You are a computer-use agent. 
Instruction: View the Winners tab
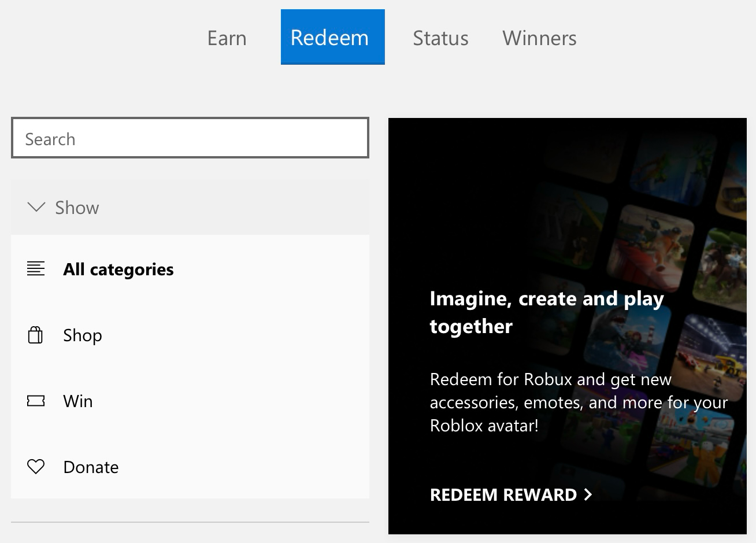click(539, 38)
